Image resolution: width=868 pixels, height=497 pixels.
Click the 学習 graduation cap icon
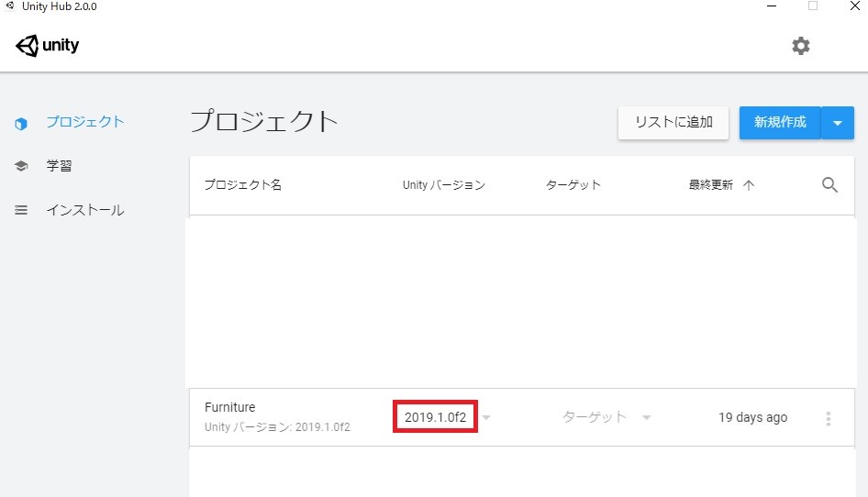pos(21,166)
